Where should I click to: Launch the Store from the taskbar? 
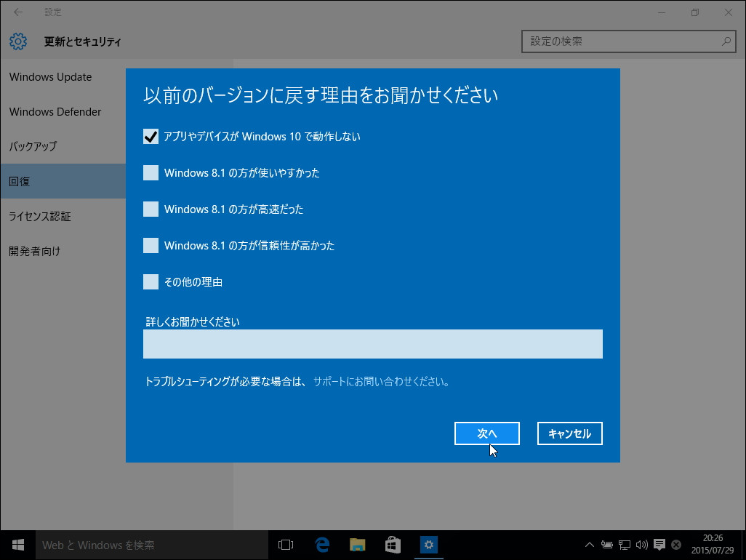point(392,544)
